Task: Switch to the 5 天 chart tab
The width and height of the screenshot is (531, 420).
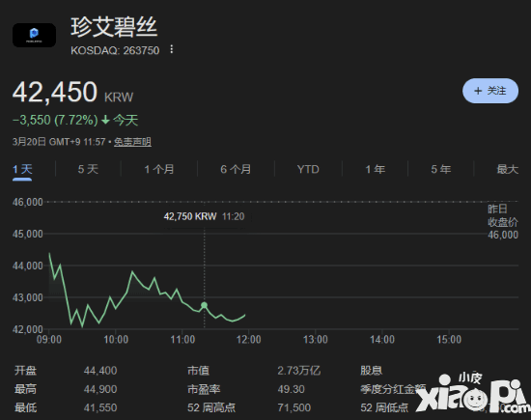Action: (88, 169)
